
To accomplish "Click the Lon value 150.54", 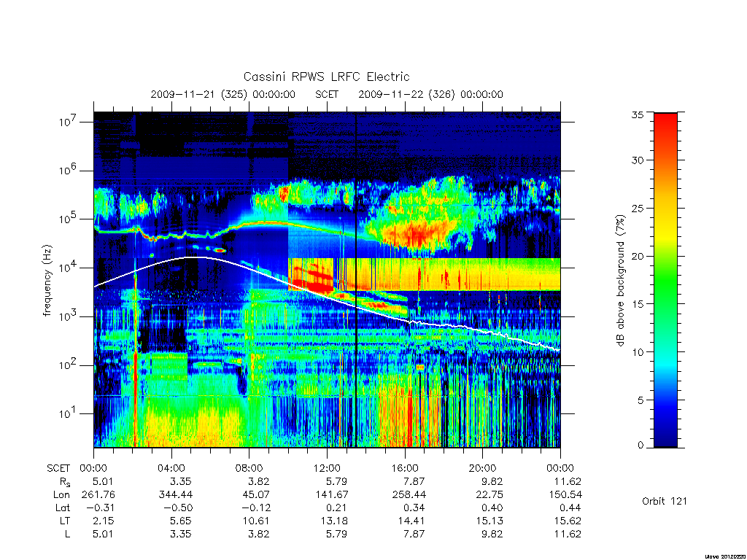I will [x=565, y=495].
